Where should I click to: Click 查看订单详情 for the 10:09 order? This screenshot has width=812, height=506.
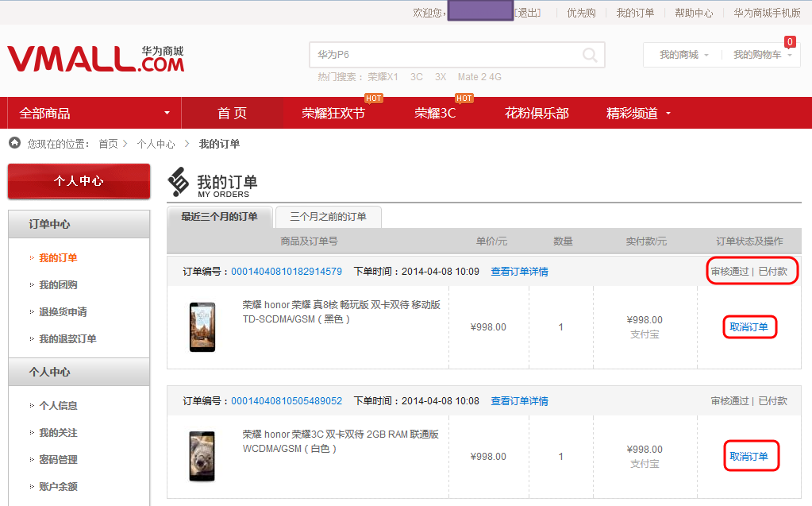[x=519, y=271]
